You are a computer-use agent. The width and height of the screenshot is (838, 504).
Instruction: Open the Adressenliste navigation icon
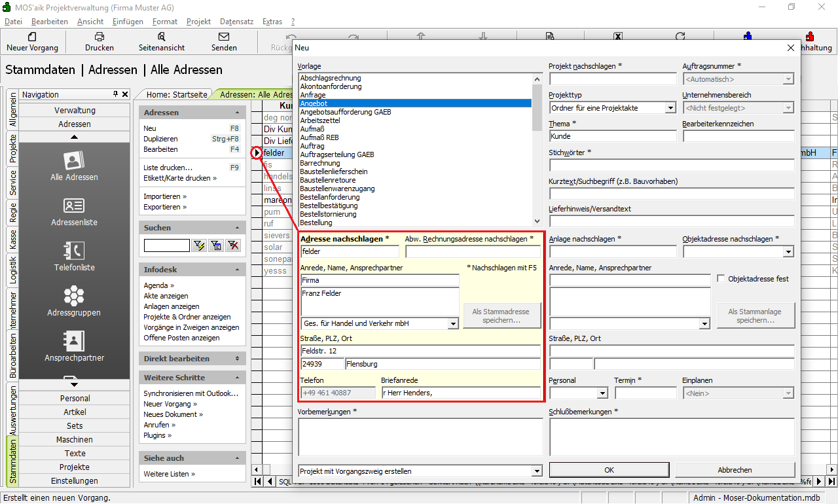click(74, 211)
